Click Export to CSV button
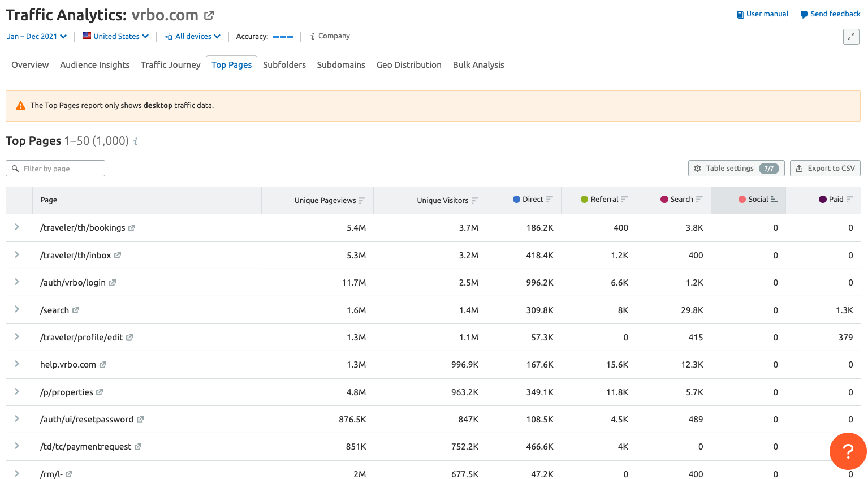 click(x=825, y=169)
